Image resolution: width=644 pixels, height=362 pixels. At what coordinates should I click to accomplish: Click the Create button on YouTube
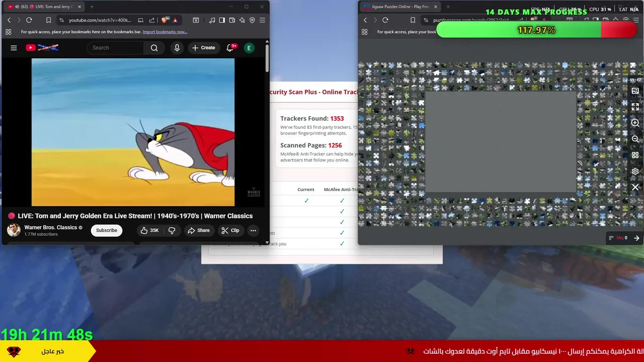point(203,48)
